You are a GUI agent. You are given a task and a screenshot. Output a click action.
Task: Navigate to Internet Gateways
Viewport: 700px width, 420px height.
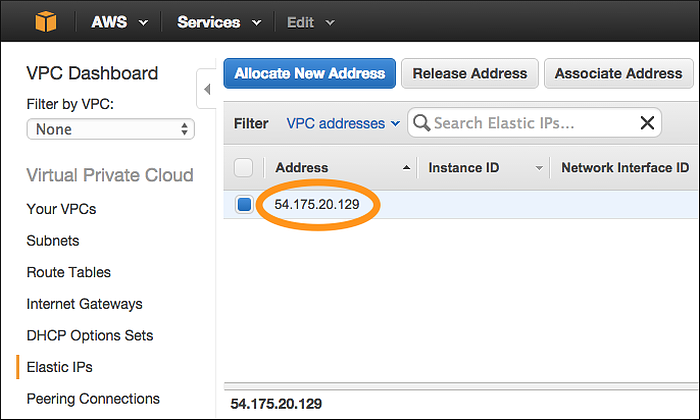[x=85, y=304]
